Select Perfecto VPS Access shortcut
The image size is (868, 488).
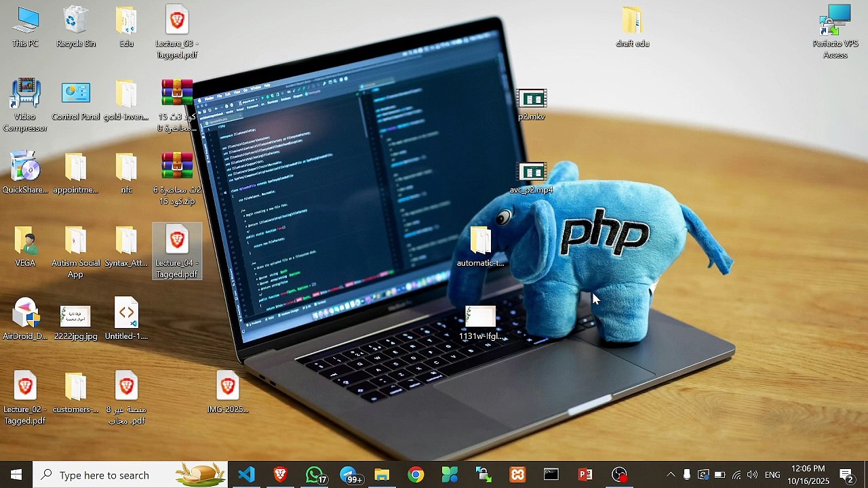(835, 33)
